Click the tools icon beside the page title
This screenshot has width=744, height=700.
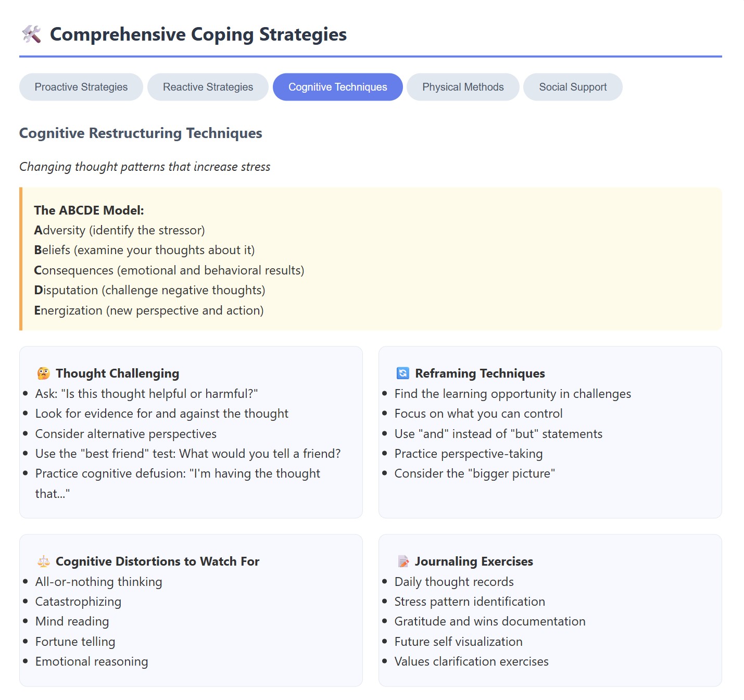pyautogui.click(x=31, y=34)
